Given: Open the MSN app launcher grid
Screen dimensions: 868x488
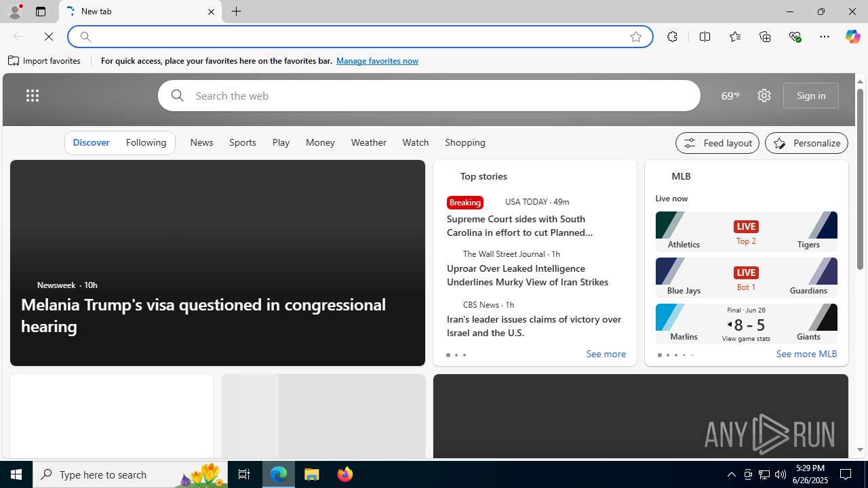Looking at the screenshot, I should pyautogui.click(x=33, y=96).
